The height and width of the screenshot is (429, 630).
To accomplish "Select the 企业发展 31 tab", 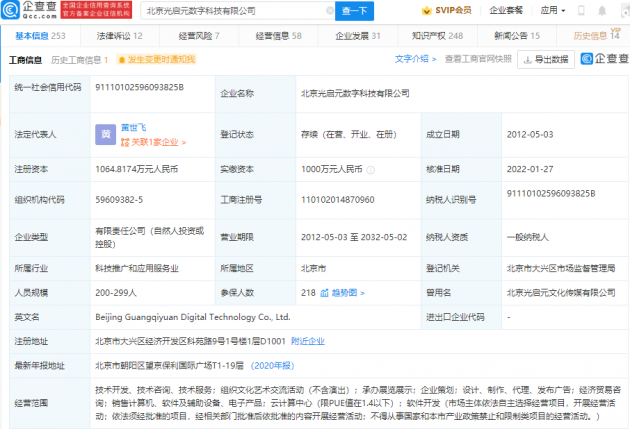I will click(x=358, y=36).
